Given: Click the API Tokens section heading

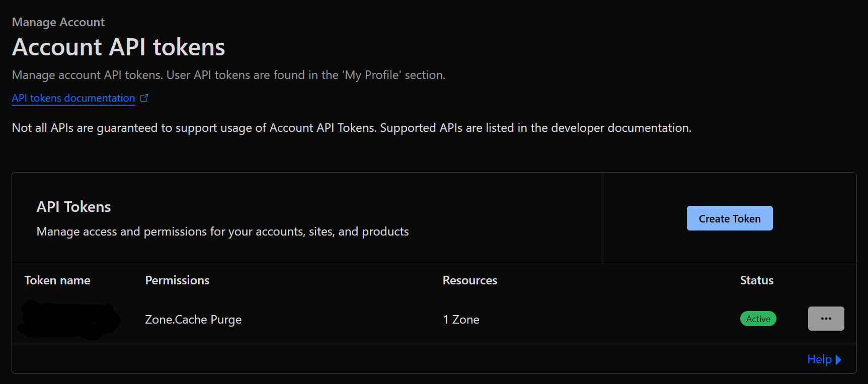Looking at the screenshot, I should 73,207.
